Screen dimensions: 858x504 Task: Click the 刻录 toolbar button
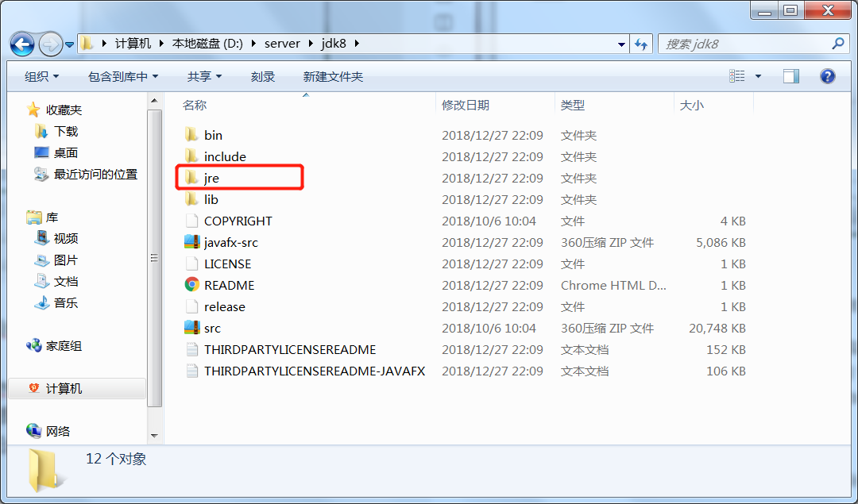click(263, 76)
